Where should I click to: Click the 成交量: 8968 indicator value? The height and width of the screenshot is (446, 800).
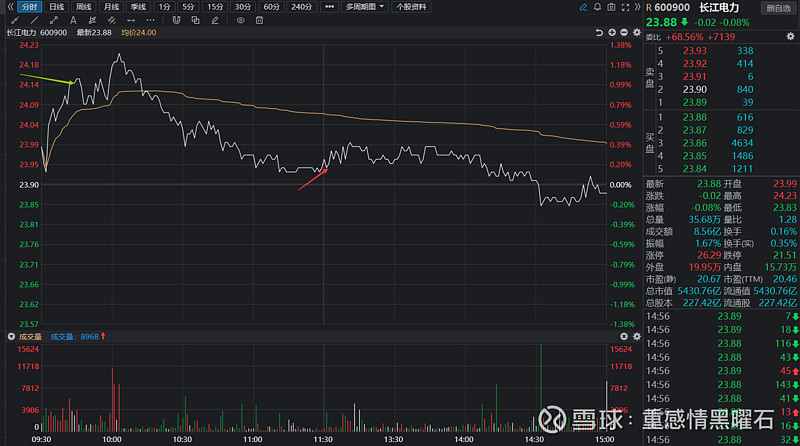click(74, 337)
